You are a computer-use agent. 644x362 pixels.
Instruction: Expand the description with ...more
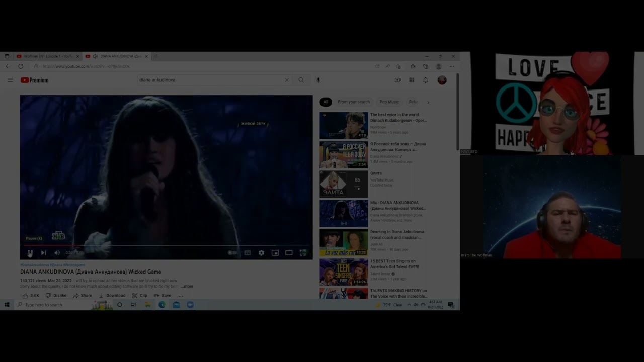coord(187,286)
